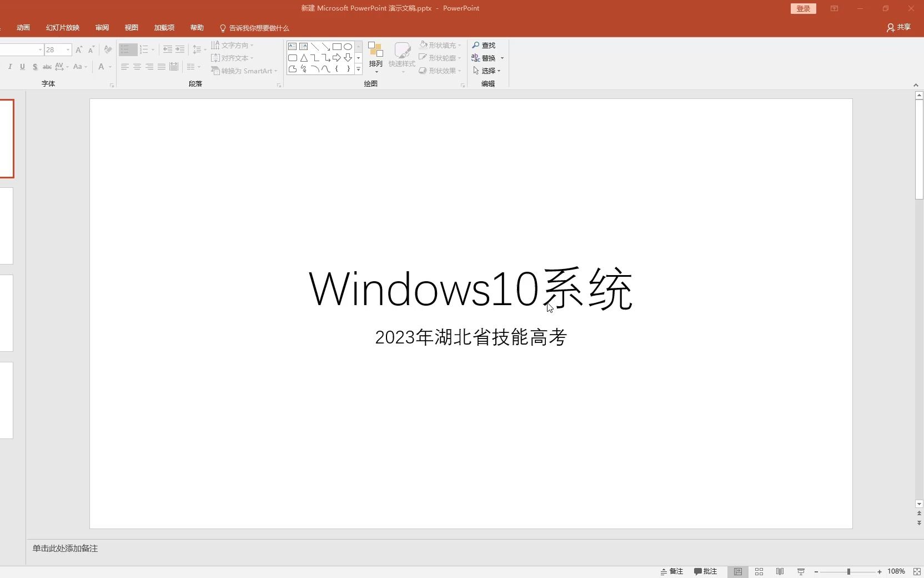
Task: Open the shapes gallery more arrow
Action: tap(359, 69)
